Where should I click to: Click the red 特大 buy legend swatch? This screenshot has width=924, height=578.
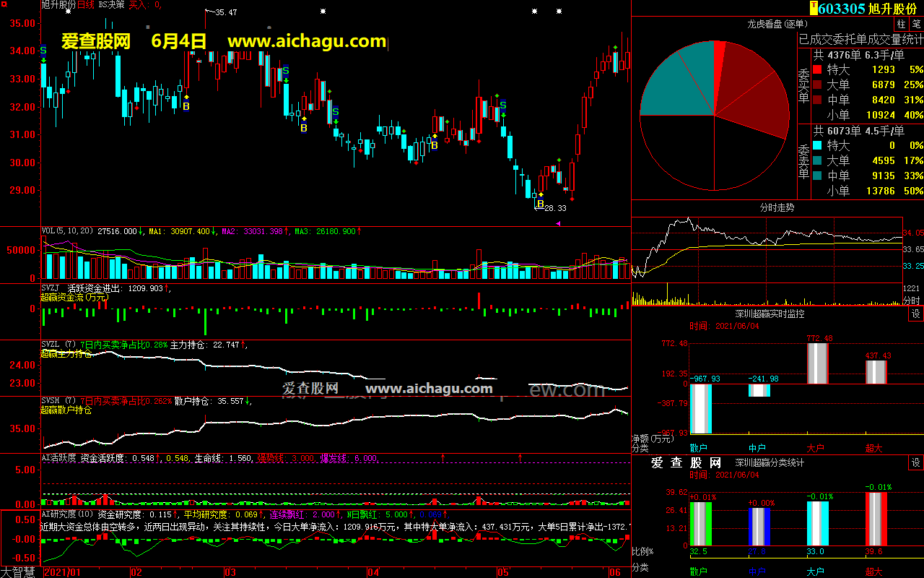817,70
